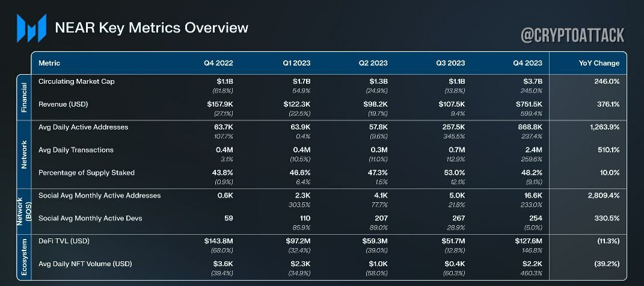This screenshot has height=286, width=644.
Task: Click the 257.5K active addresses value
Action: click(x=453, y=127)
